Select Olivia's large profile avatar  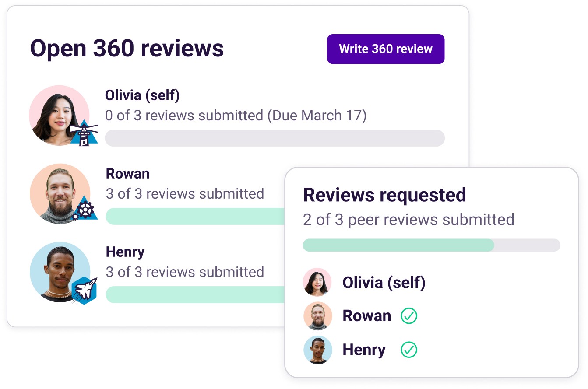57,114
